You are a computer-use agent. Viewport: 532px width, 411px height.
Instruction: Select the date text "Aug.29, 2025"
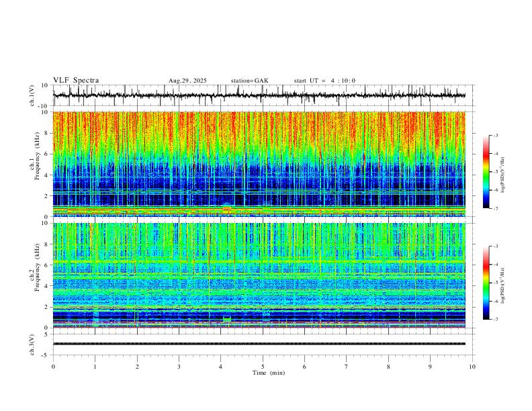(187, 81)
